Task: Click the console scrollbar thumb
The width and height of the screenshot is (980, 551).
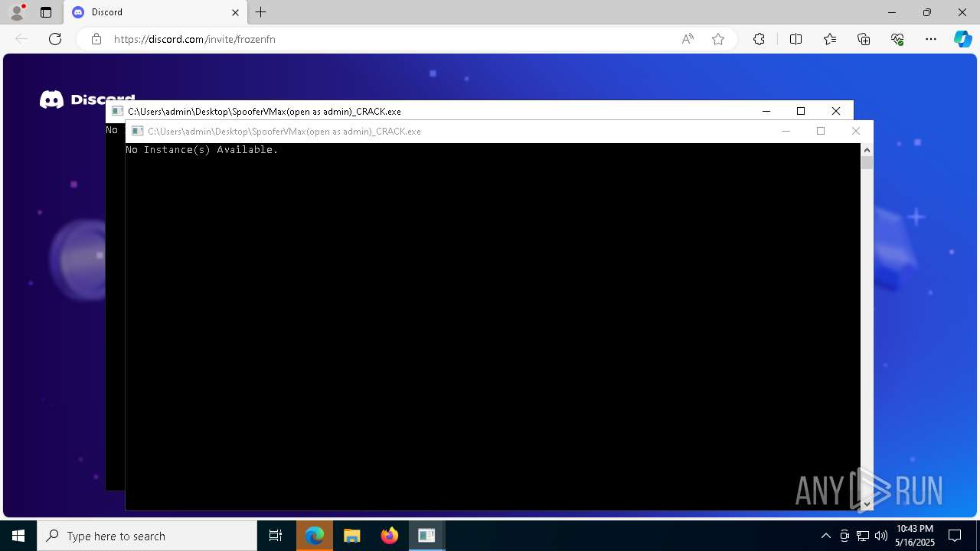Action: [x=867, y=163]
